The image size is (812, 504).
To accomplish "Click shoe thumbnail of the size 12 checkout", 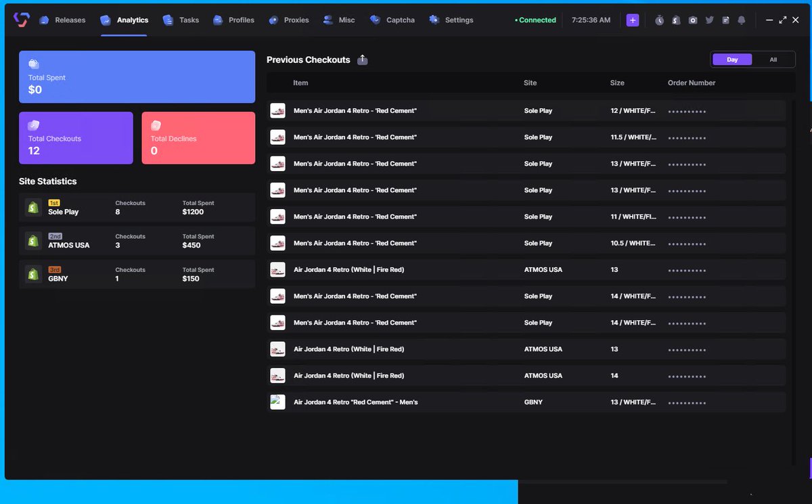I will (277, 110).
